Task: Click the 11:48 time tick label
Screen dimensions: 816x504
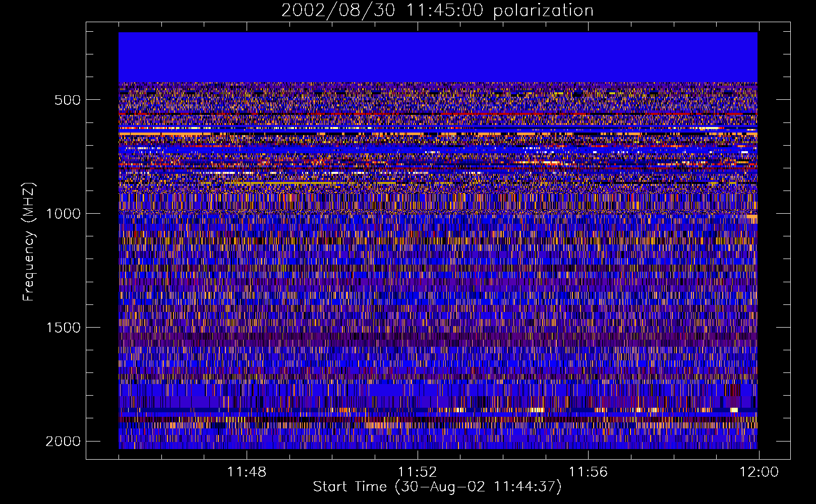Action: pos(247,472)
